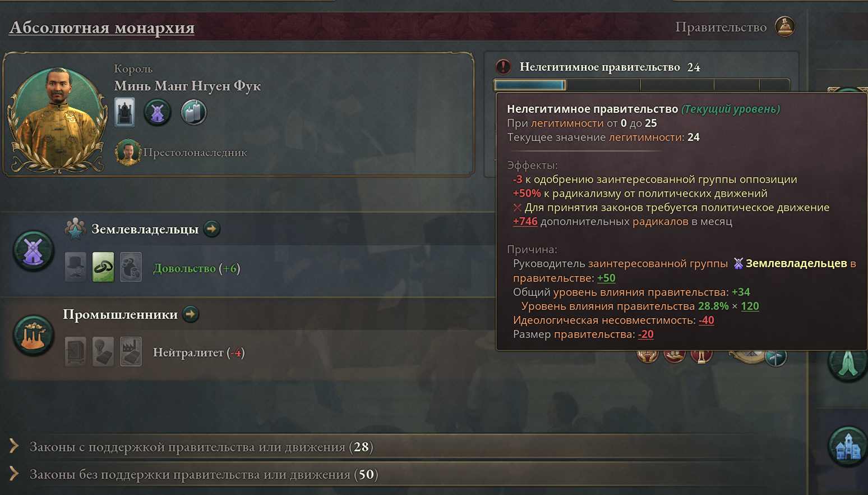Click the green chain-links ideology icon
This screenshot has width=868, height=495.
point(103,267)
